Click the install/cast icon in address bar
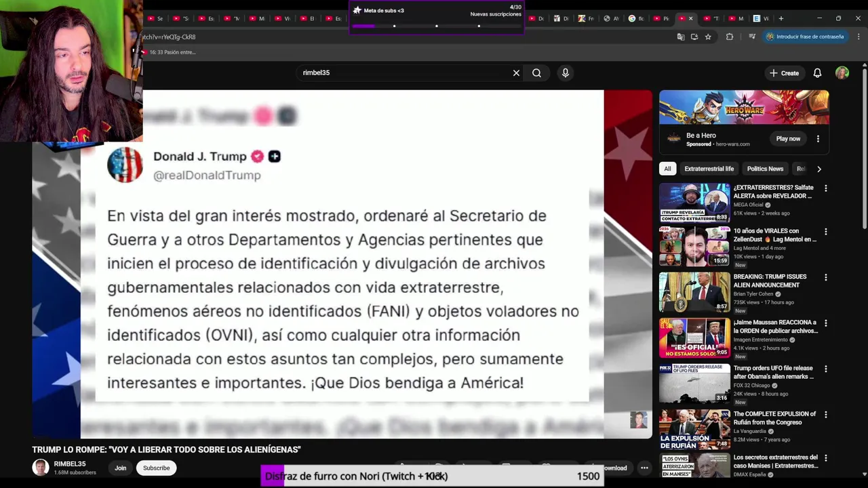The width and height of the screenshot is (868, 488). (694, 37)
